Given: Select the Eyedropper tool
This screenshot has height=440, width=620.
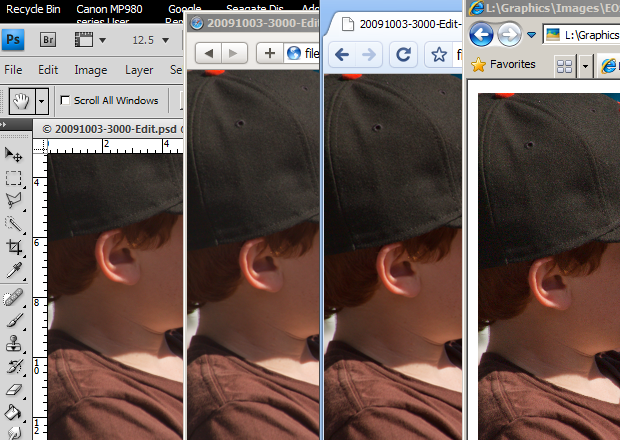Looking at the screenshot, I should 14,270.
